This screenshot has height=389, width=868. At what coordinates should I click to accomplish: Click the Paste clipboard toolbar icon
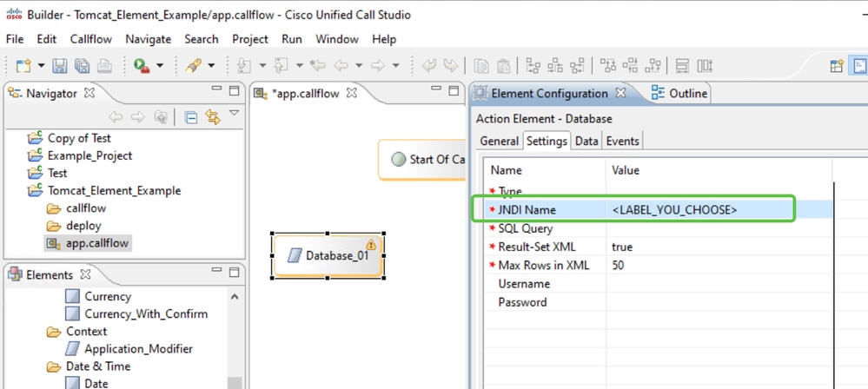(x=503, y=66)
